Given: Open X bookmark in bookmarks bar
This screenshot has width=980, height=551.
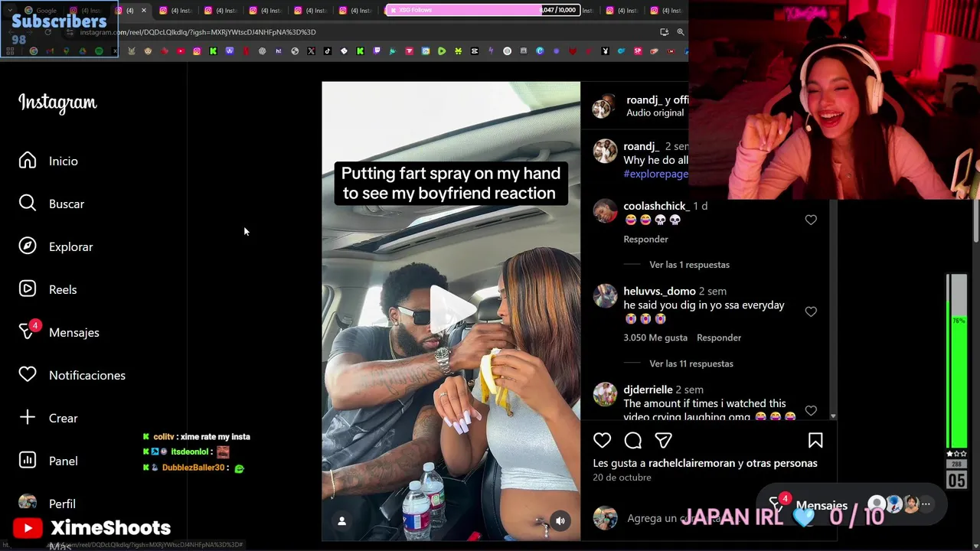Looking at the screenshot, I should (311, 51).
